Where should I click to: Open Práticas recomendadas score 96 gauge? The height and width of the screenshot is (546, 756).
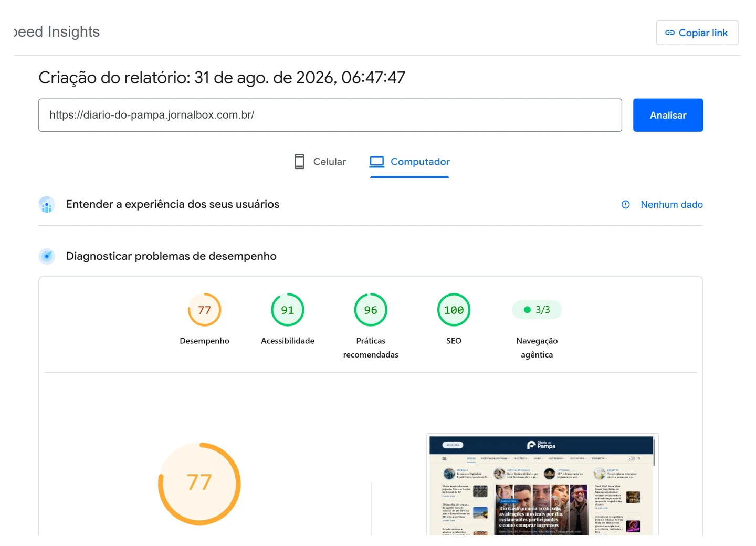(371, 310)
